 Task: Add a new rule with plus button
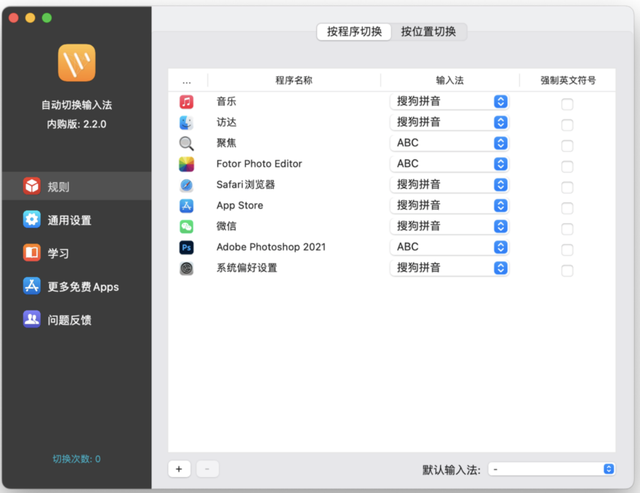(179, 468)
